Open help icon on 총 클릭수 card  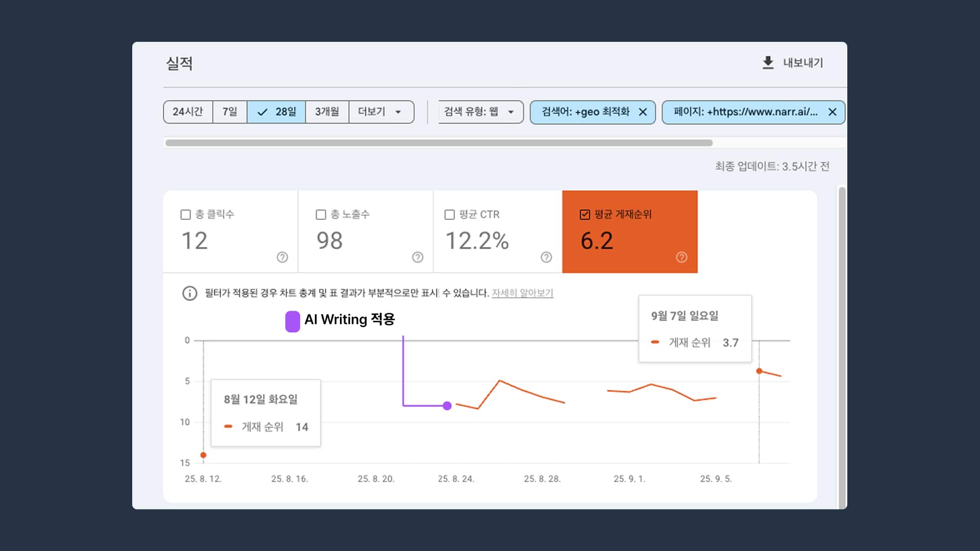tap(282, 257)
